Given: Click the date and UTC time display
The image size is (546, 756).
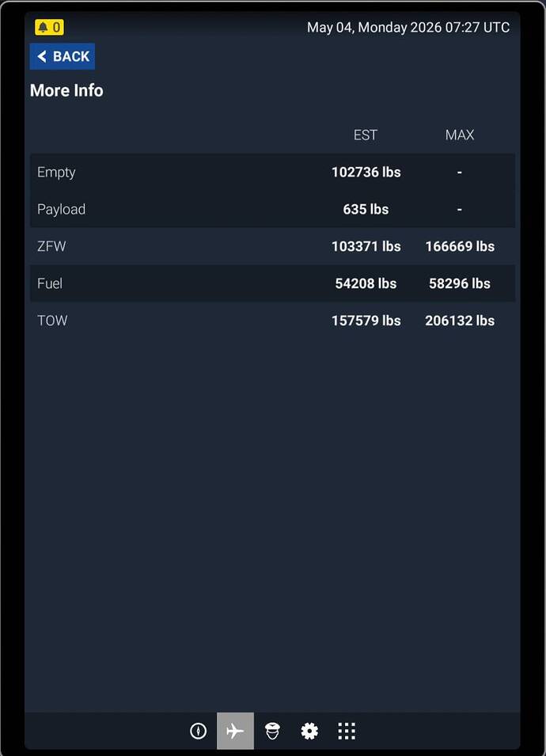Looking at the screenshot, I should (408, 27).
